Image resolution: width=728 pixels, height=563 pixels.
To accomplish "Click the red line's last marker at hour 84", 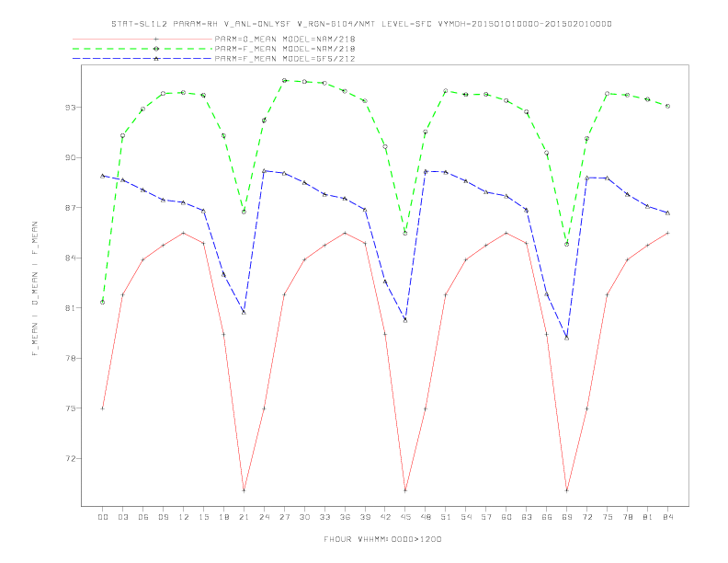I will tap(667, 233).
